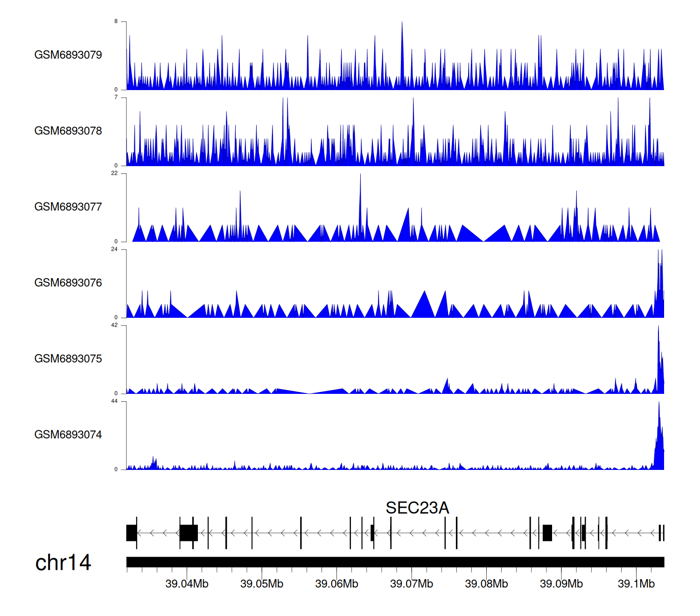
Task: Select the GSM6893076 track name
Action: (x=68, y=283)
